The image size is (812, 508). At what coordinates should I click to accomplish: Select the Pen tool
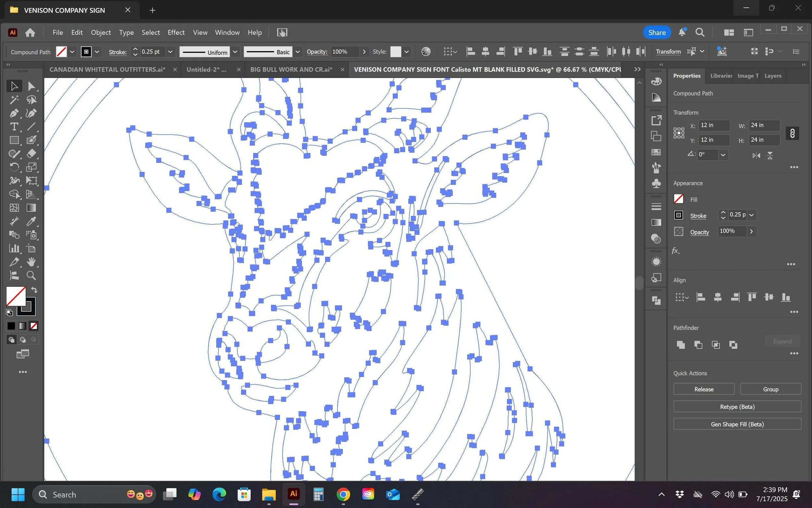[14, 113]
